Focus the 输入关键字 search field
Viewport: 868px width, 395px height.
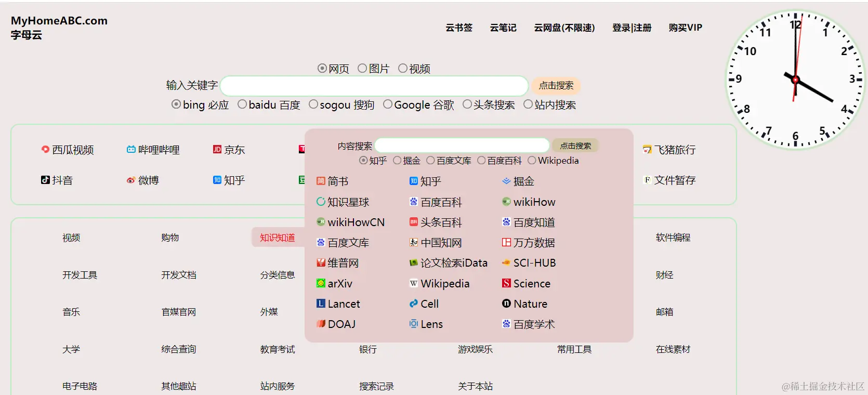(374, 86)
